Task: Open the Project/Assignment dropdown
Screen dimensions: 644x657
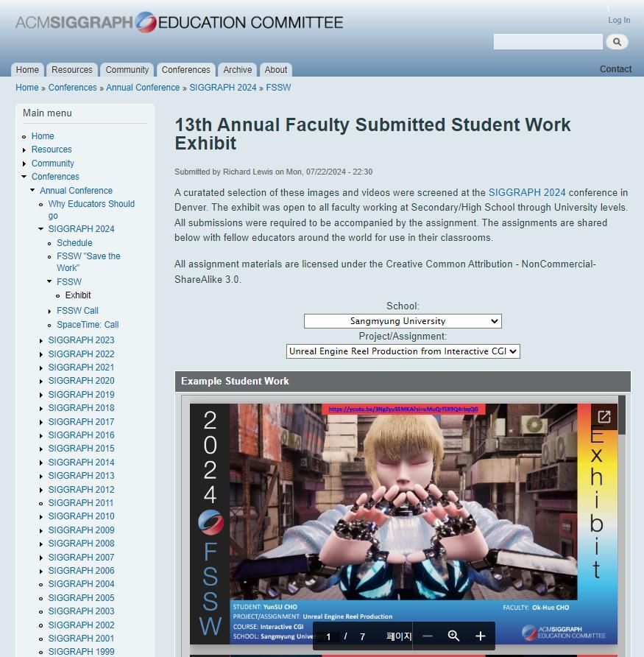Action: click(x=403, y=351)
